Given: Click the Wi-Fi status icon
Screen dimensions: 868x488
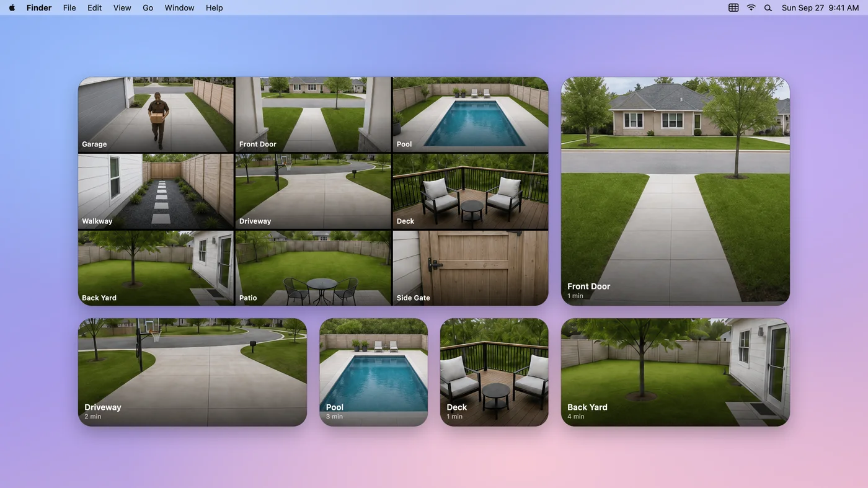Looking at the screenshot, I should point(751,7).
